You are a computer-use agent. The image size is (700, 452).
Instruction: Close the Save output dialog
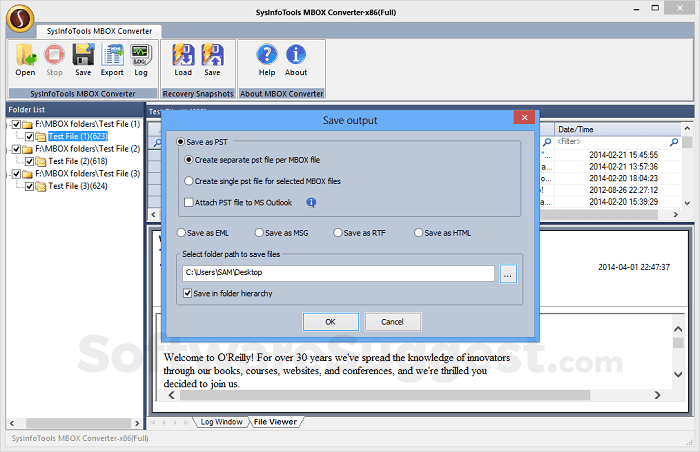click(x=525, y=117)
